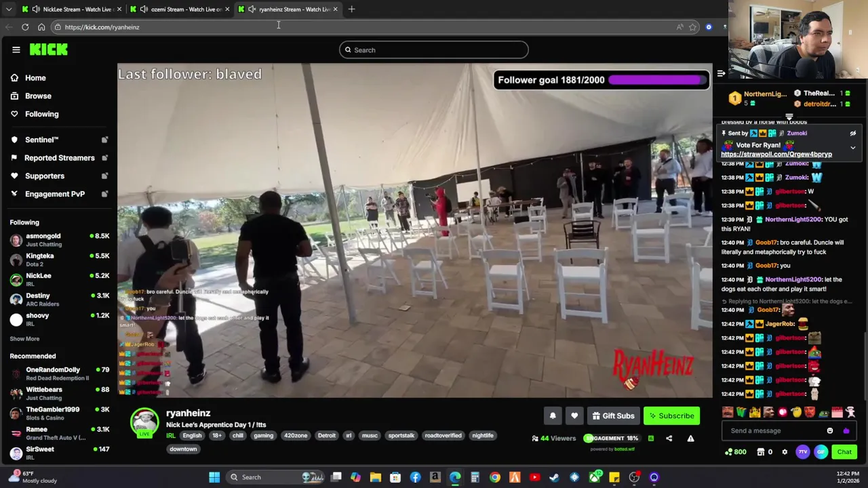The height and width of the screenshot is (488, 868).
Task: Collapse the chat panel arrow icon
Action: [x=721, y=73]
